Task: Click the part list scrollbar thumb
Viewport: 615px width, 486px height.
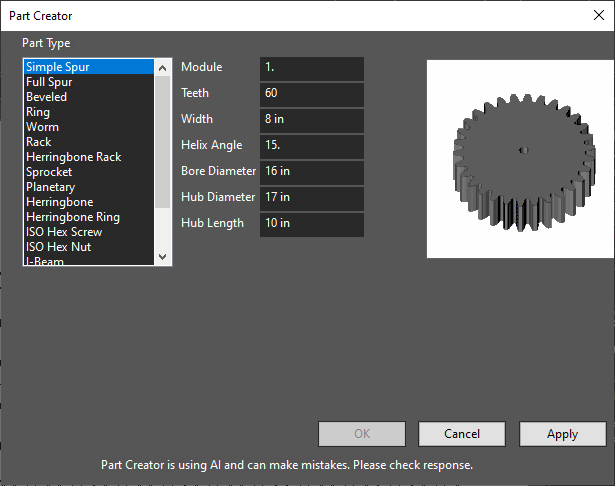Action: (162, 142)
